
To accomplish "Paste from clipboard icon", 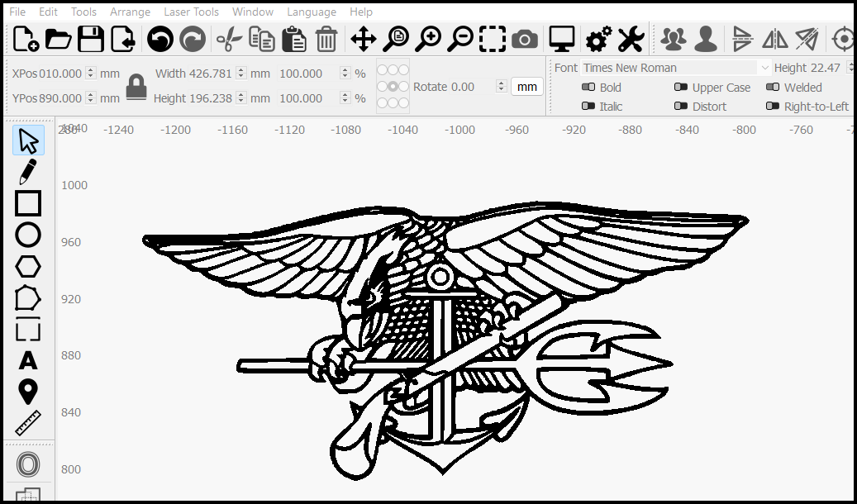I will [x=294, y=40].
